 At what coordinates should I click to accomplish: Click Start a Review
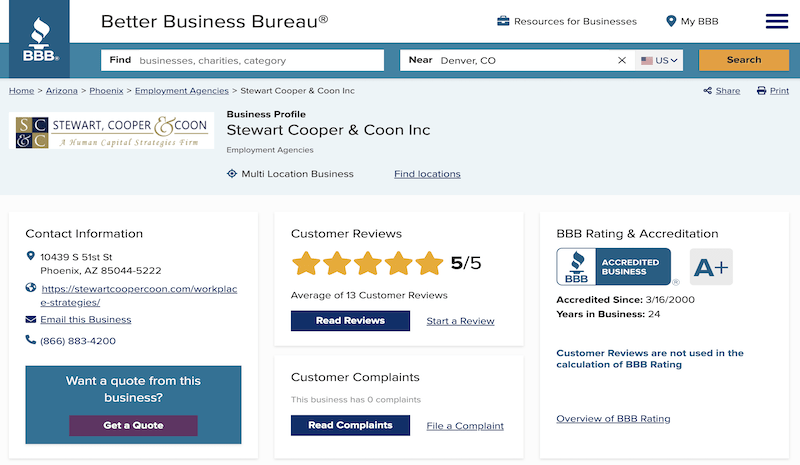460,321
